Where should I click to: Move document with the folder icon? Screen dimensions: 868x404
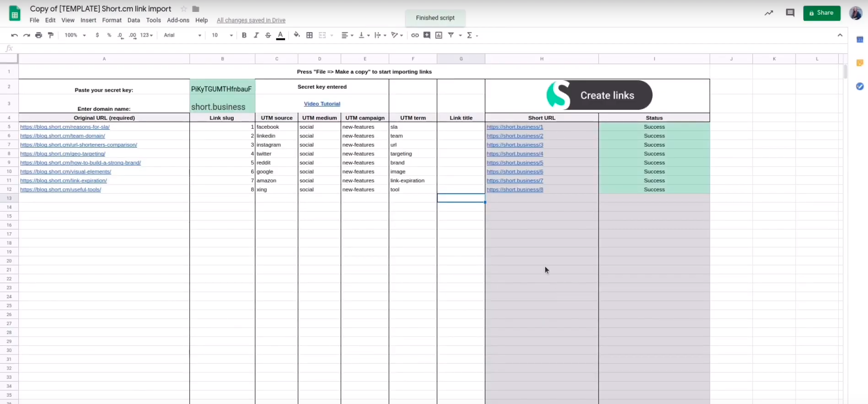point(196,9)
